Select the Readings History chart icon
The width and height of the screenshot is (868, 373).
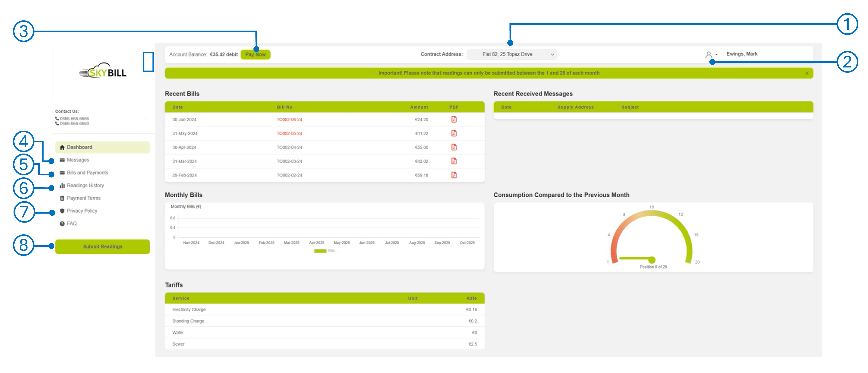pos(62,185)
